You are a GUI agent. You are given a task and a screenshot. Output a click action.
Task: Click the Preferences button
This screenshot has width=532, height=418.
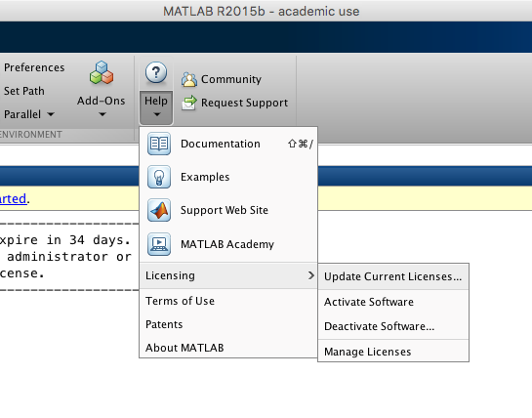tap(34, 67)
